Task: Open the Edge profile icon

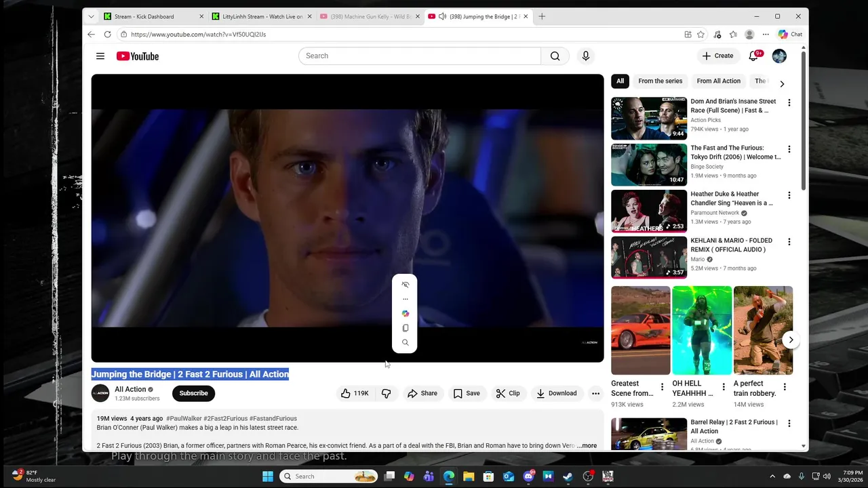Action: [x=749, y=34]
